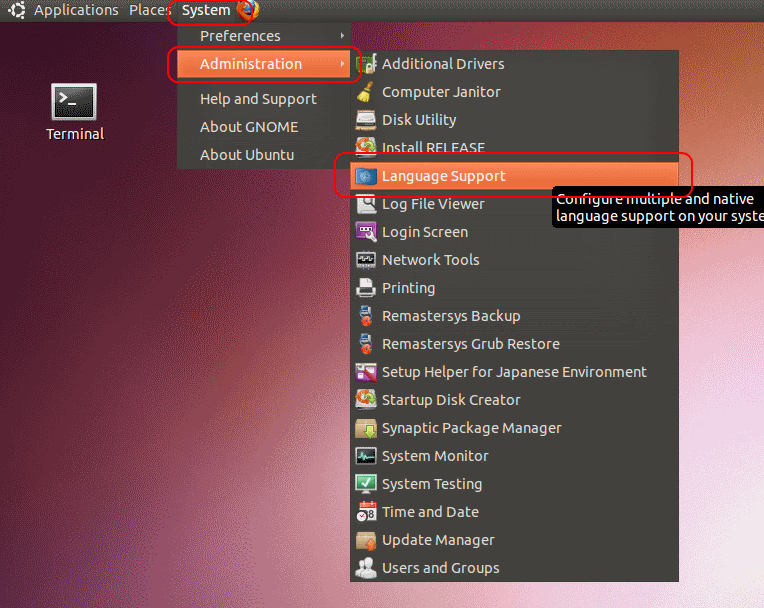Choose Synaptic Package Manager text entry
The height and width of the screenshot is (608, 764).
coord(472,428)
